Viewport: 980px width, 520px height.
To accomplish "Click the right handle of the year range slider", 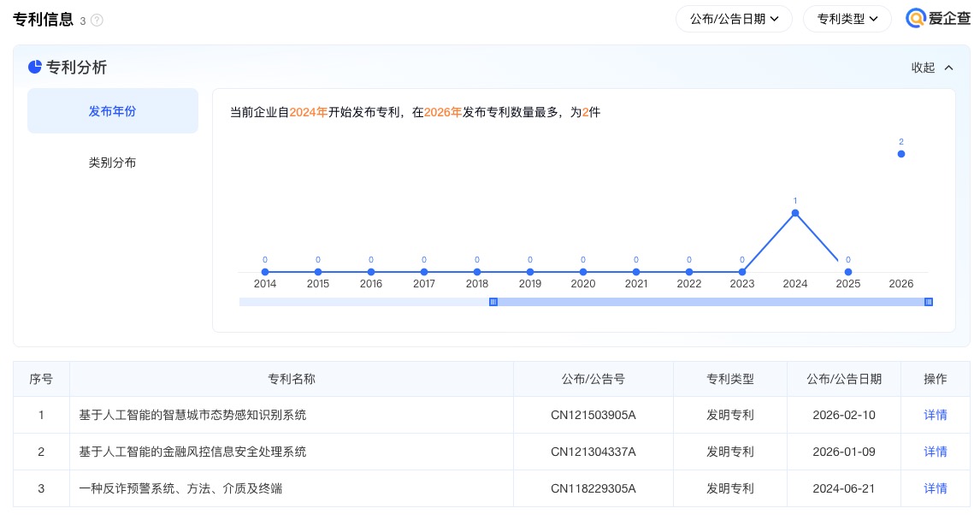I will 929,302.
